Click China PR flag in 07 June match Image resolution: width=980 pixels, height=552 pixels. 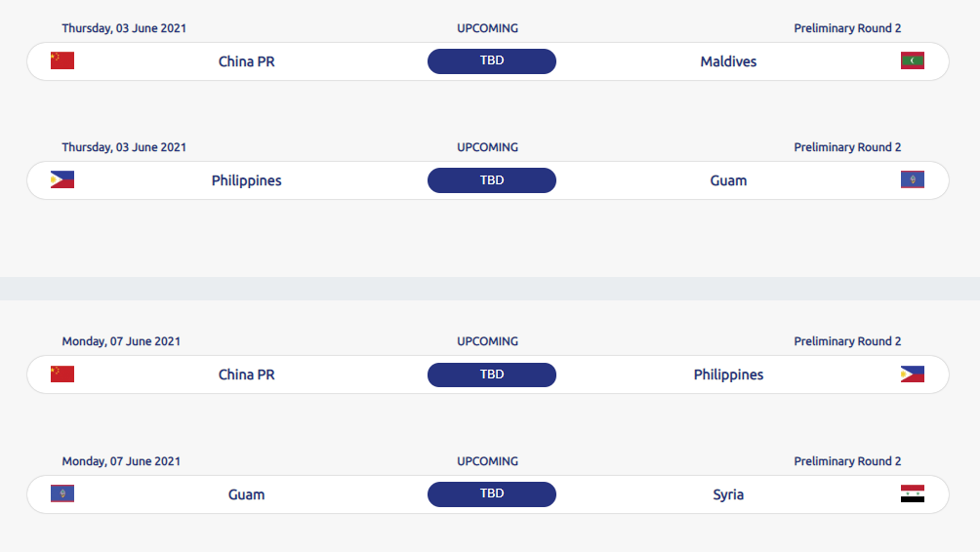pyautogui.click(x=62, y=375)
